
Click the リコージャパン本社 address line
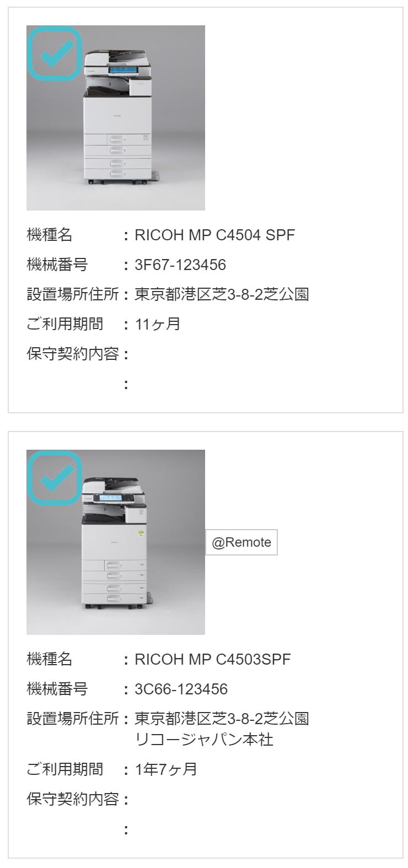point(205,739)
